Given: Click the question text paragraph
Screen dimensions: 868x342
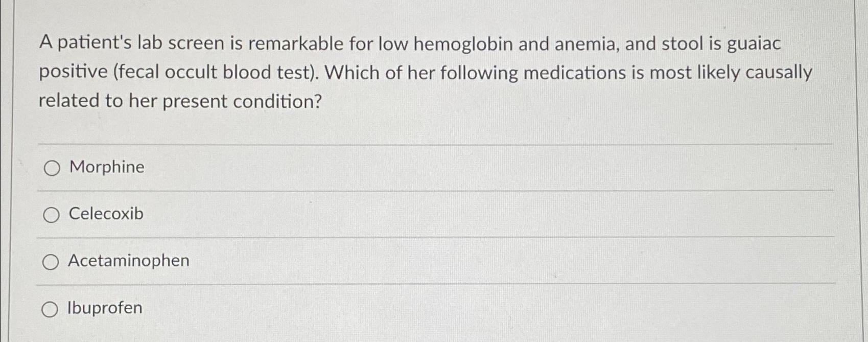Looking at the screenshot, I should (424, 72).
